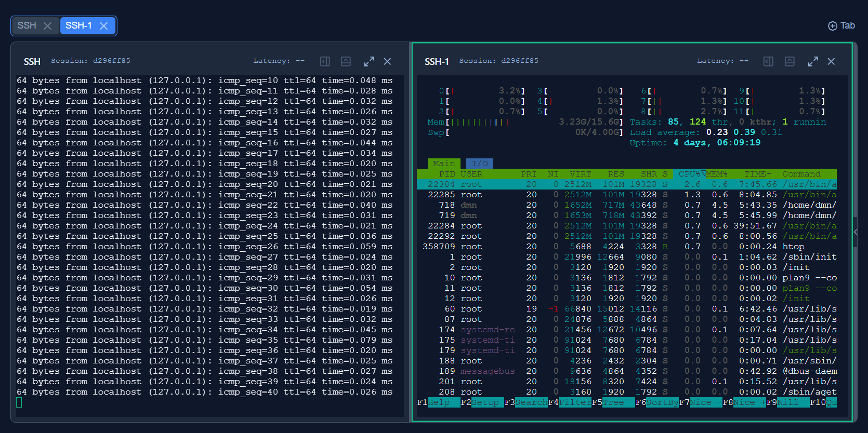Click F3 Search in the htop footer

[x=525, y=402]
